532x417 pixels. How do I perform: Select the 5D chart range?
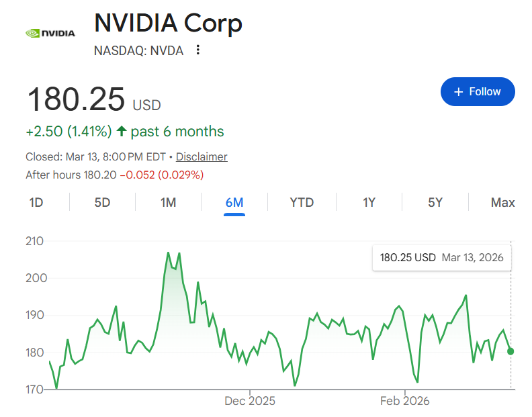tap(102, 202)
